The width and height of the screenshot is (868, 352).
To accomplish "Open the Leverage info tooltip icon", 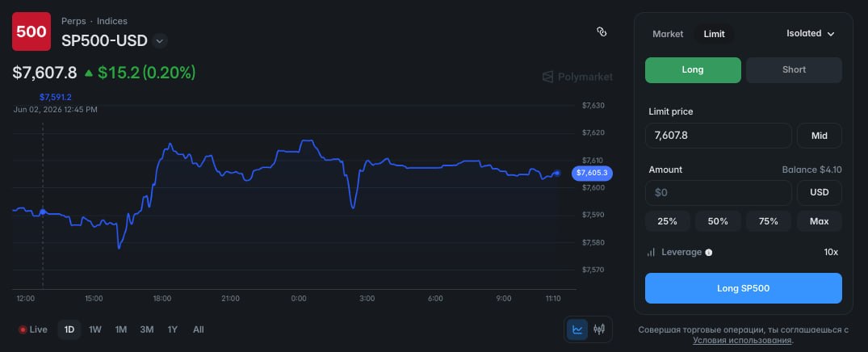I will point(709,253).
